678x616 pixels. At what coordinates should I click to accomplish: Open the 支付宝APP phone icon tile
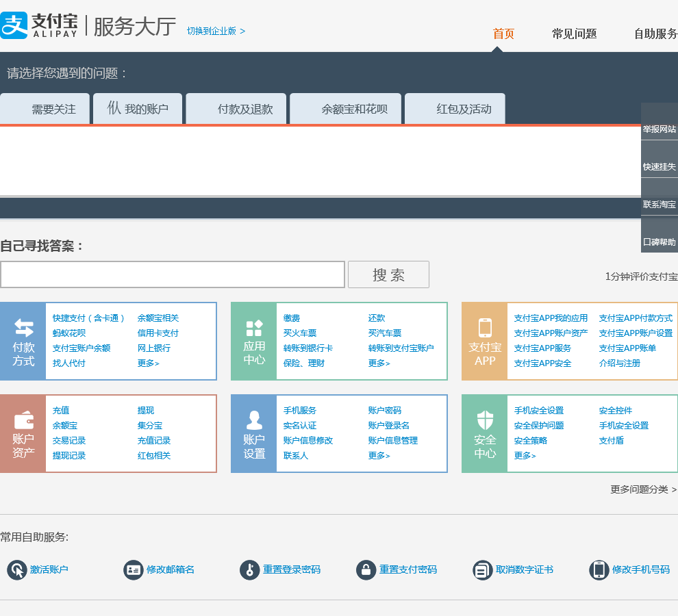(x=485, y=341)
